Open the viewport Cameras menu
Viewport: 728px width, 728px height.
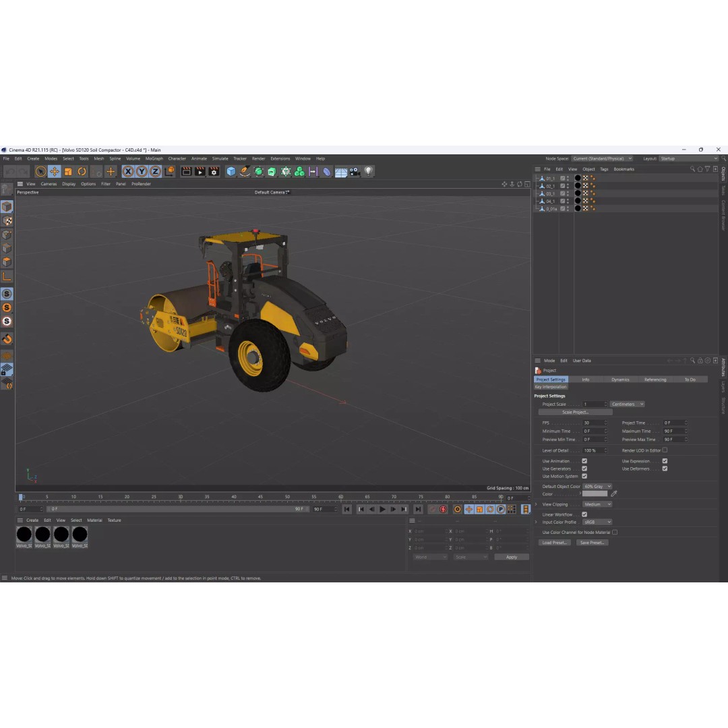tap(49, 184)
